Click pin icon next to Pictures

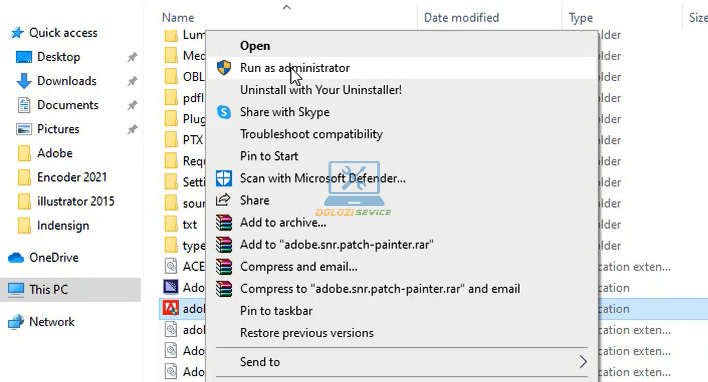132,129
